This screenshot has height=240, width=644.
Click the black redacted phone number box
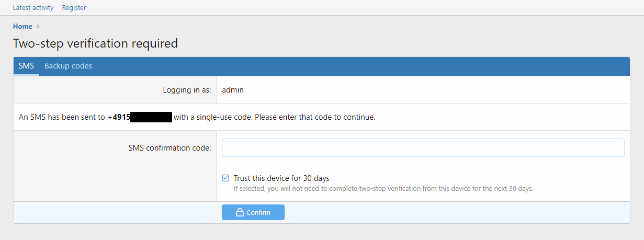click(x=151, y=117)
